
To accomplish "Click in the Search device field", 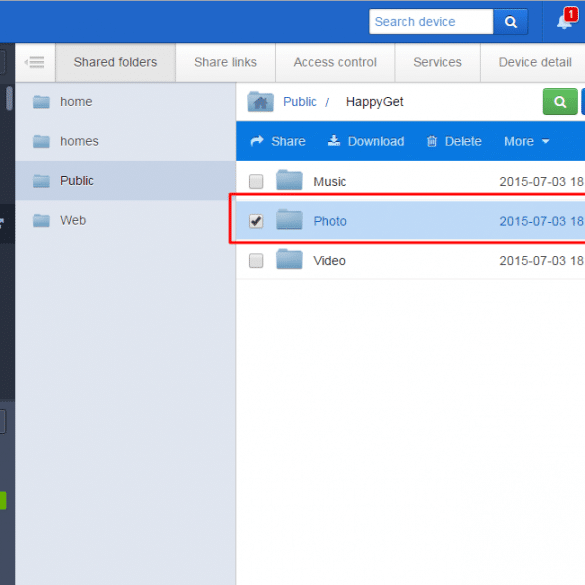I will (431, 22).
